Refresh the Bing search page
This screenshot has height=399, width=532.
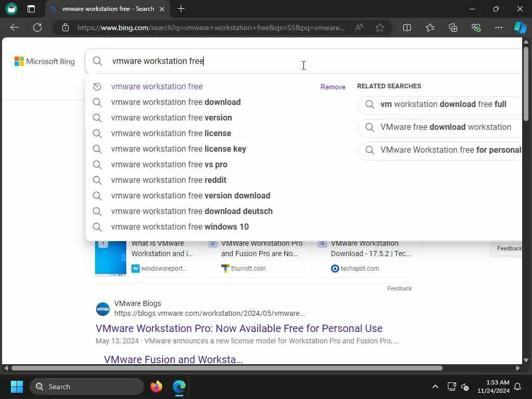[37, 28]
